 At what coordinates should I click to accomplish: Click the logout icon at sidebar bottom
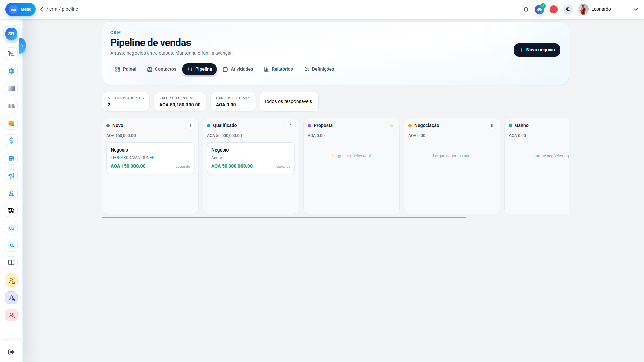[11, 352]
